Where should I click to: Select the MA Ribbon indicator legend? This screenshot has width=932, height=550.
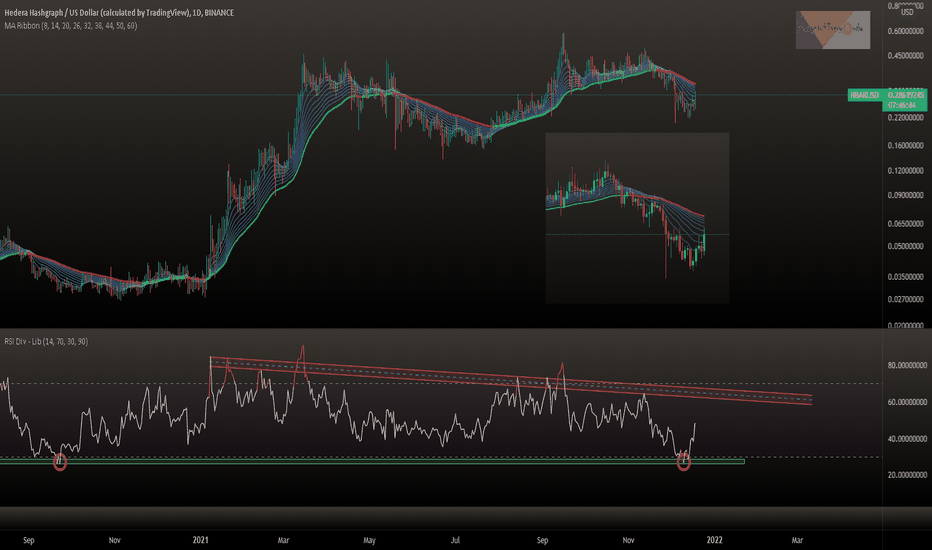pos(71,26)
